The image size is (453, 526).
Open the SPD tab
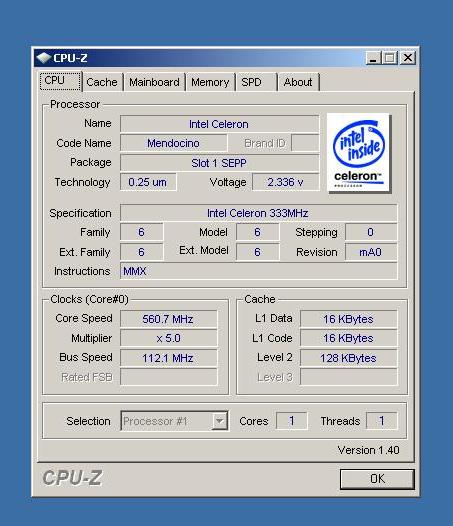point(257,82)
